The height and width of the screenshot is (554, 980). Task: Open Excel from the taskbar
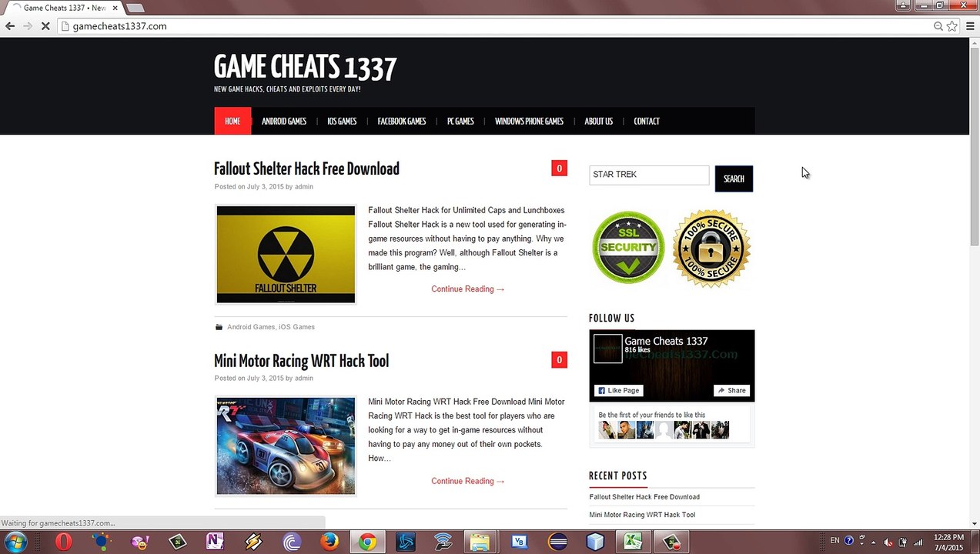point(633,542)
